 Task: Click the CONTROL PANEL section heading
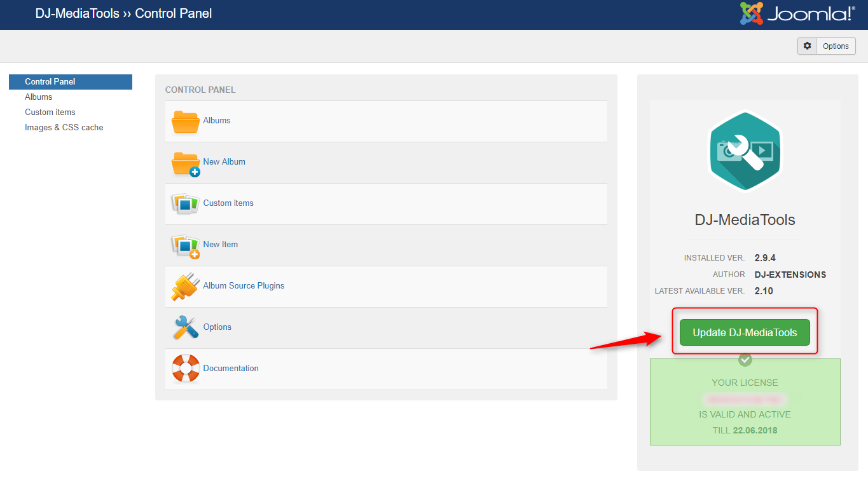(200, 90)
